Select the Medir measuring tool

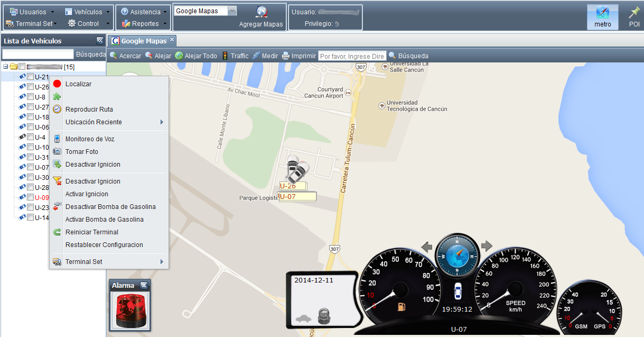point(265,56)
